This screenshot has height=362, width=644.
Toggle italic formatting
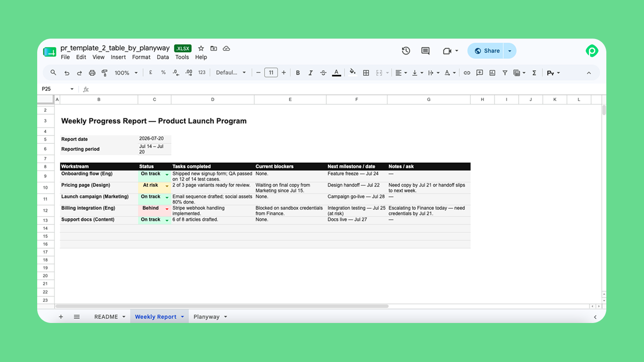click(x=310, y=73)
